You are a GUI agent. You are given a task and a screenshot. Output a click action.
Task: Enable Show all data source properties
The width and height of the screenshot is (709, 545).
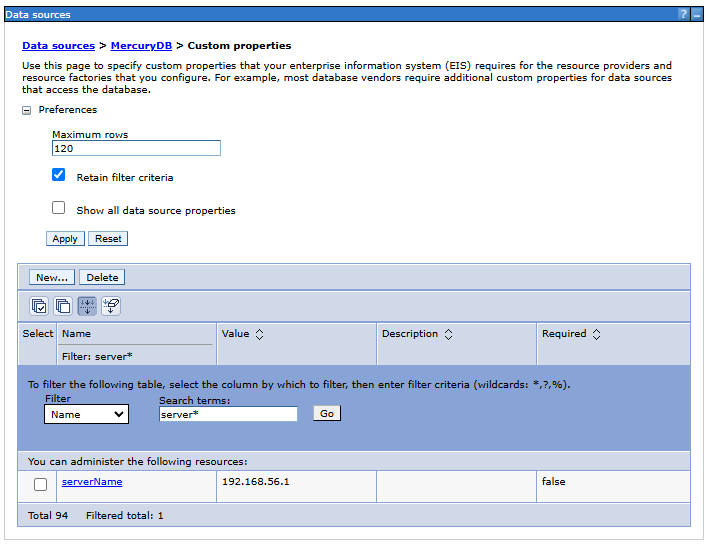coord(58,208)
